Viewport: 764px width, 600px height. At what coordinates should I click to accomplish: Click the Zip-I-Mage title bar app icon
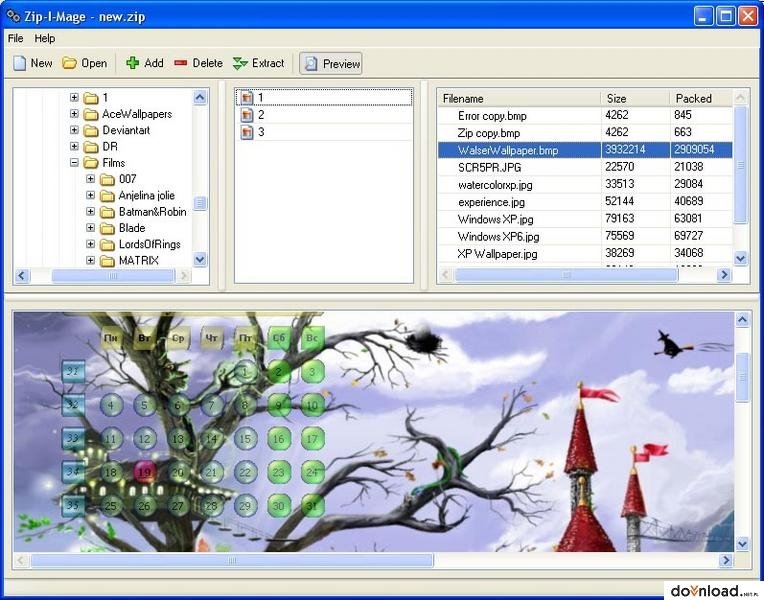(13, 16)
